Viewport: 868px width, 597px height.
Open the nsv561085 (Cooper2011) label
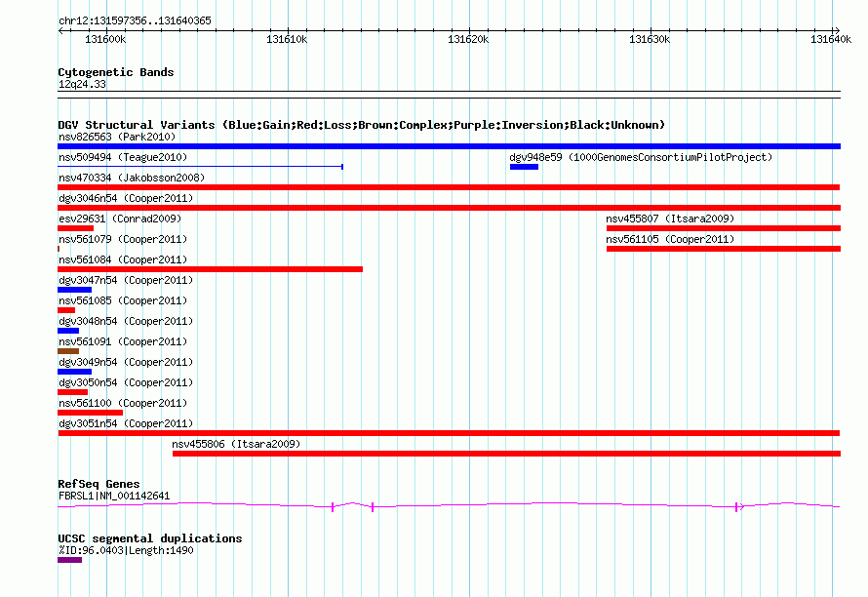[x=123, y=300]
